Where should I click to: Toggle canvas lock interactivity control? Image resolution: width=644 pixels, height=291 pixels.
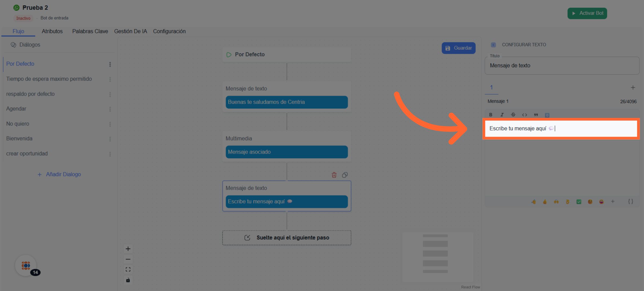tap(128, 280)
